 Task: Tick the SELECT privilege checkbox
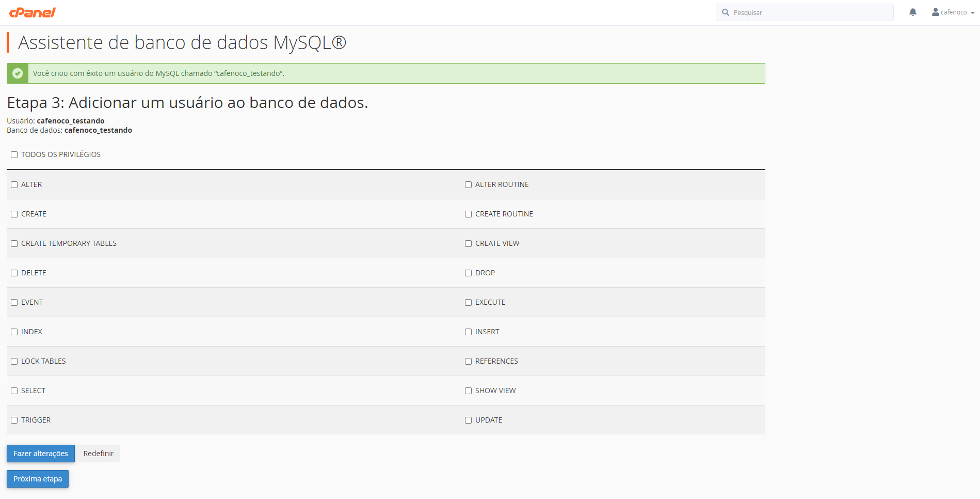14,391
